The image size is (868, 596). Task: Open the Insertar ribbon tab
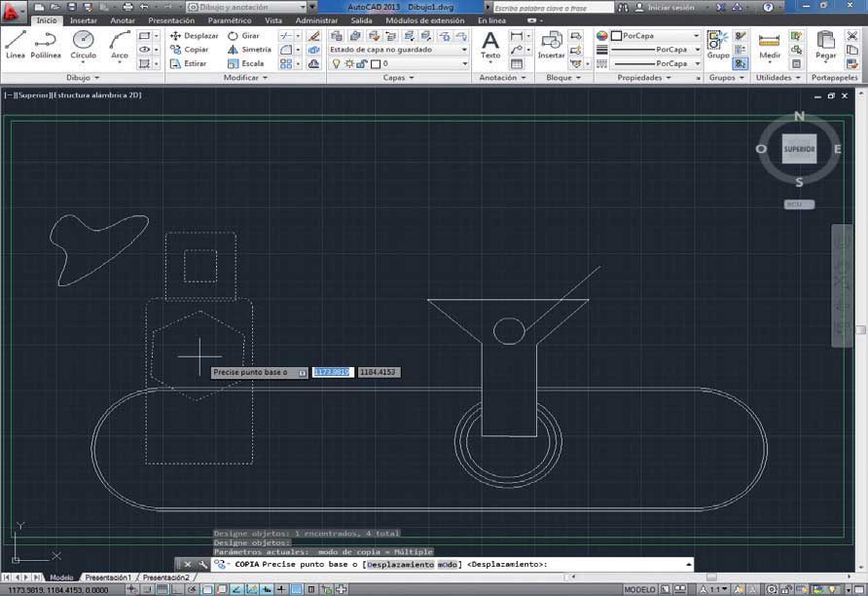(x=84, y=20)
